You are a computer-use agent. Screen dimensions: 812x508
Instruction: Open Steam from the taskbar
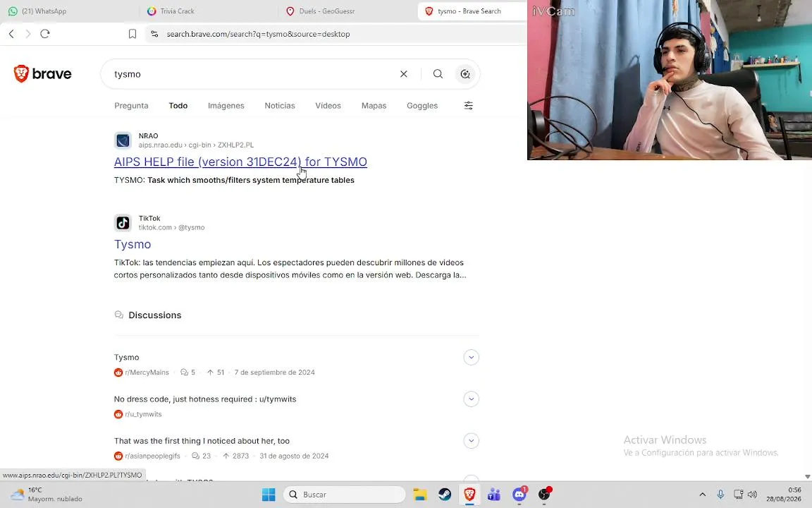coord(445,495)
